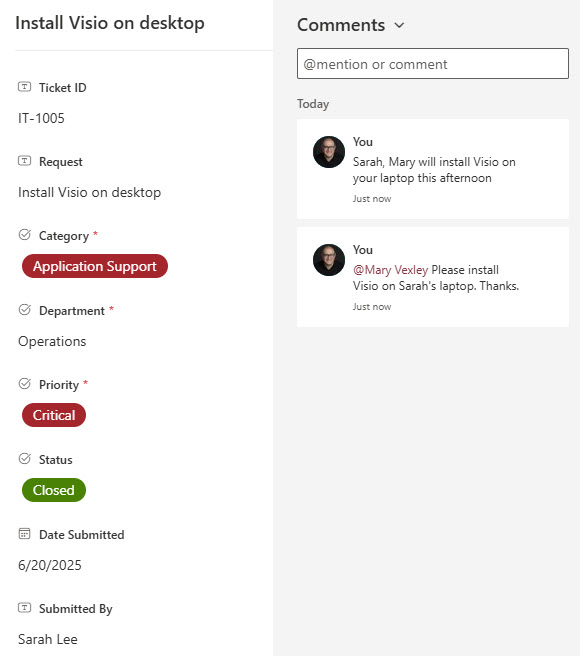The width and height of the screenshot is (580, 656).
Task: Click the Status choice field icon
Action: (25, 459)
